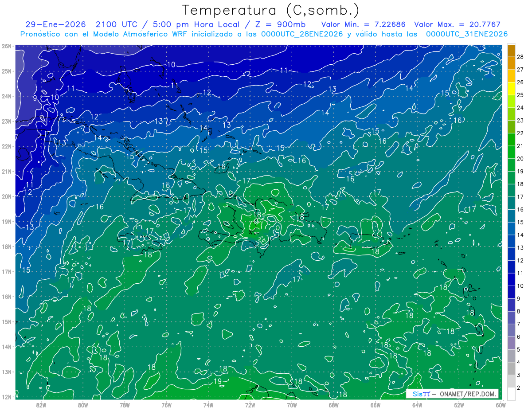Click legend value "3"

519,376
